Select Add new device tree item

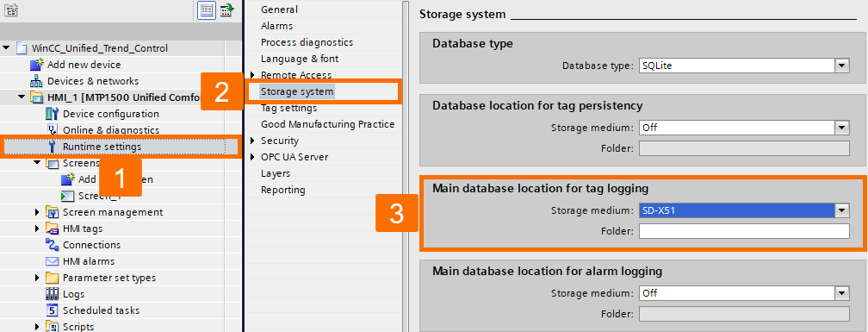tap(84, 65)
